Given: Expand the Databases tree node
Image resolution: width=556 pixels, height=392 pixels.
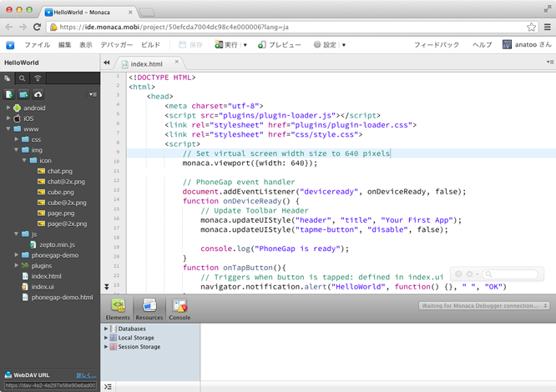Looking at the screenshot, I should point(106,329).
